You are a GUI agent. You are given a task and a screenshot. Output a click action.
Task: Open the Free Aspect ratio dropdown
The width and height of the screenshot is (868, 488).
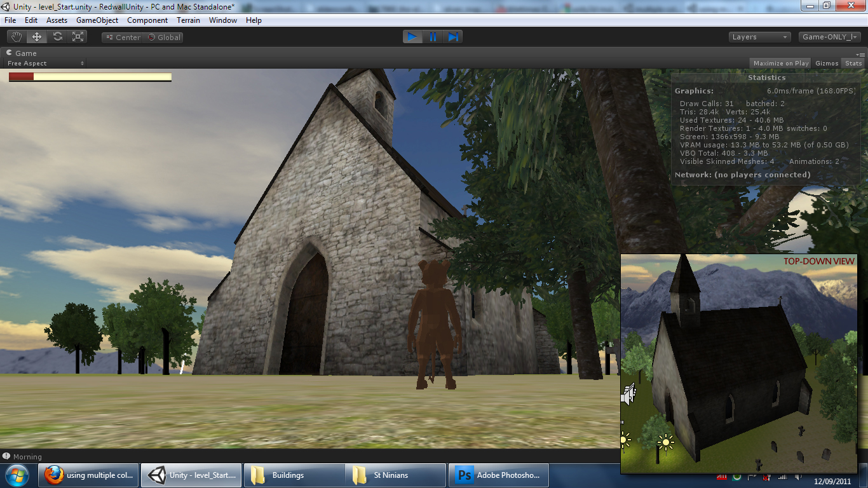pyautogui.click(x=46, y=64)
